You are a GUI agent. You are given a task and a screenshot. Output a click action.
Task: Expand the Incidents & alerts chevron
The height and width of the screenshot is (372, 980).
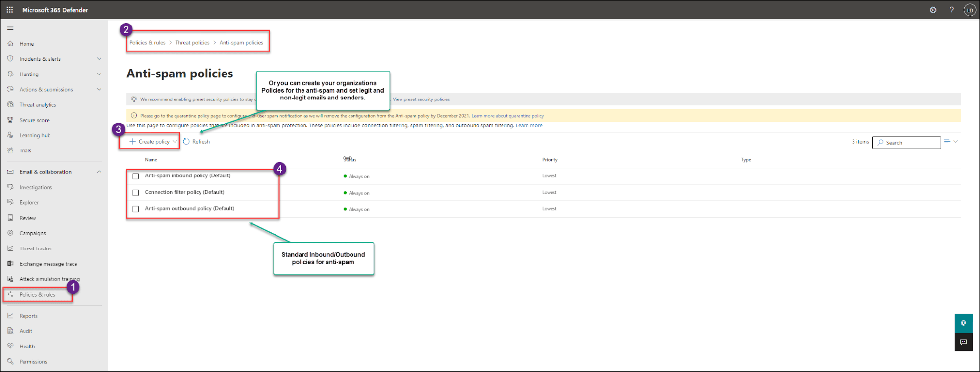click(99, 59)
